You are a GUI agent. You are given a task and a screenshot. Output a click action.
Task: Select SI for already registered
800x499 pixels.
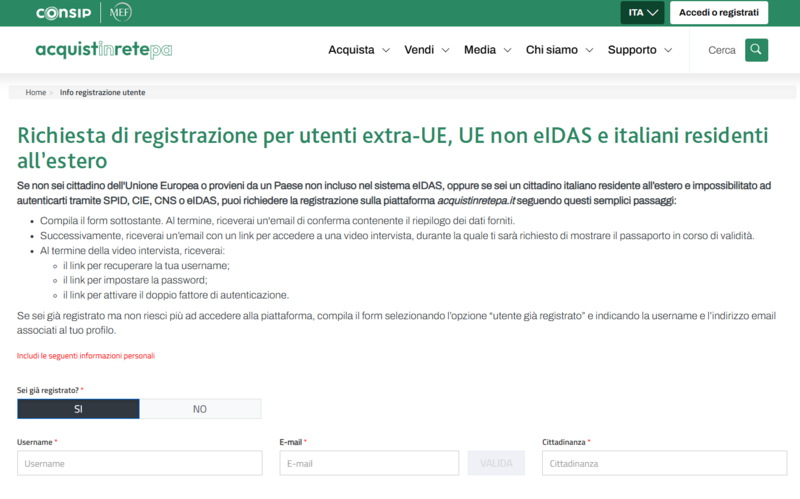click(78, 409)
